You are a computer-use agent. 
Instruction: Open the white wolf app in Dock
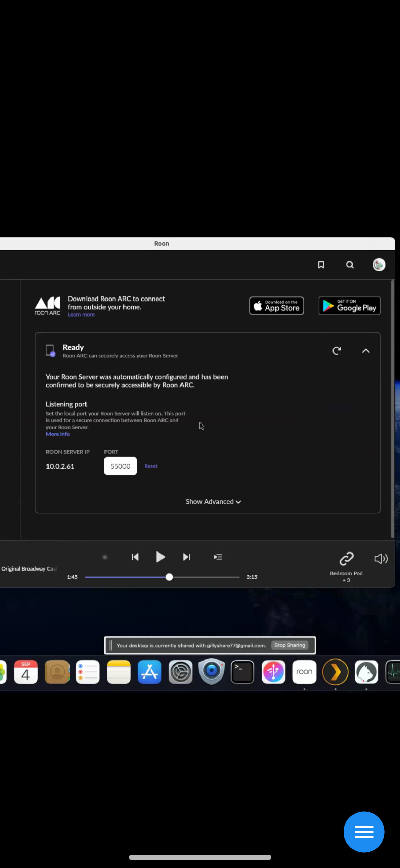point(366,672)
